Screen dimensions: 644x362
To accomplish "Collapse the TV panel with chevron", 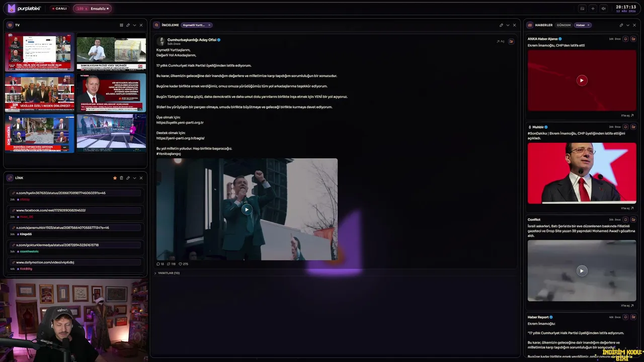I will (134, 25).
